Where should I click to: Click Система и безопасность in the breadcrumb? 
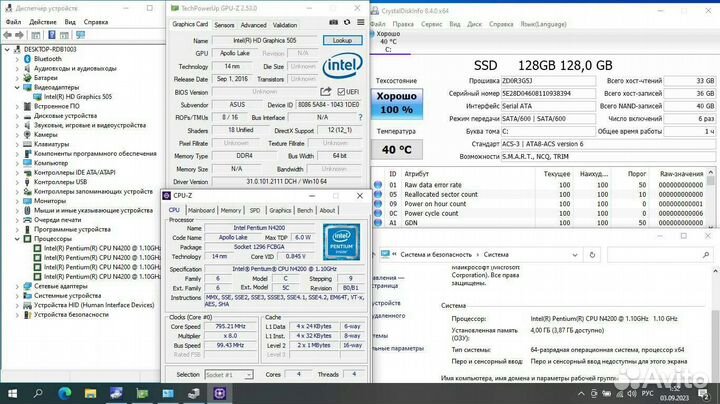[x=436, y=255]
